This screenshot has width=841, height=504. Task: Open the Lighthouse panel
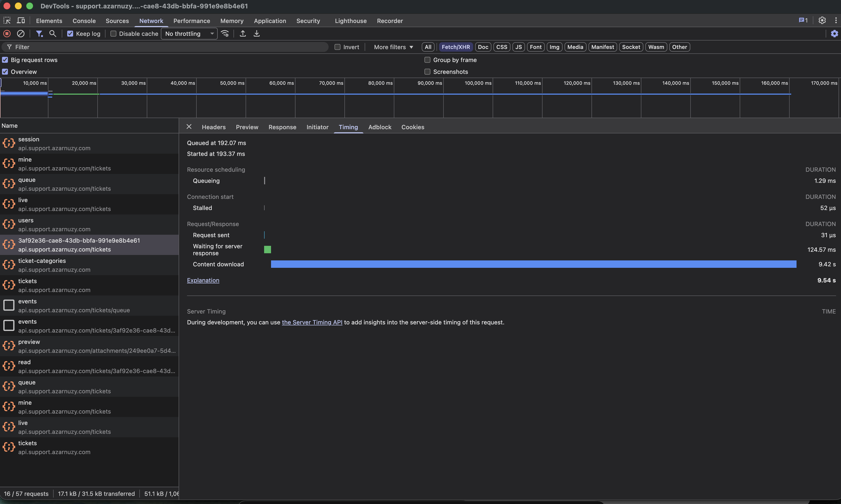click(350, 21)
